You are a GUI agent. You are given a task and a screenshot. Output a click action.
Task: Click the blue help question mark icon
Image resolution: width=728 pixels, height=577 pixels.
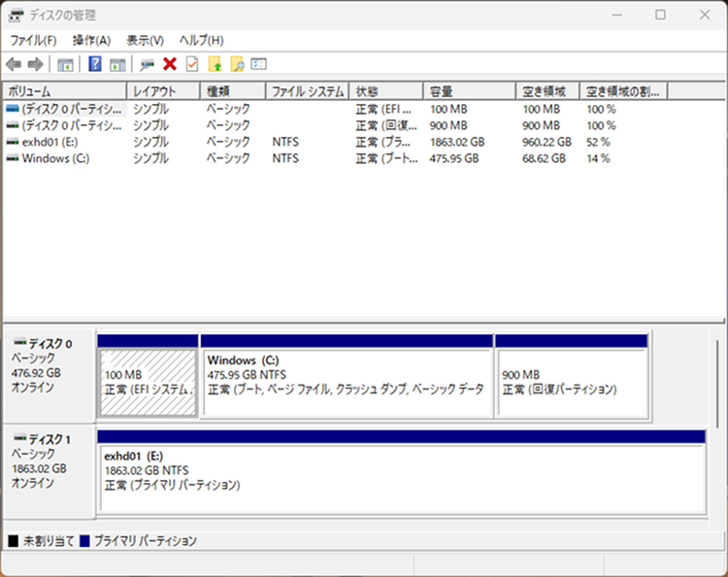[95, 64]
